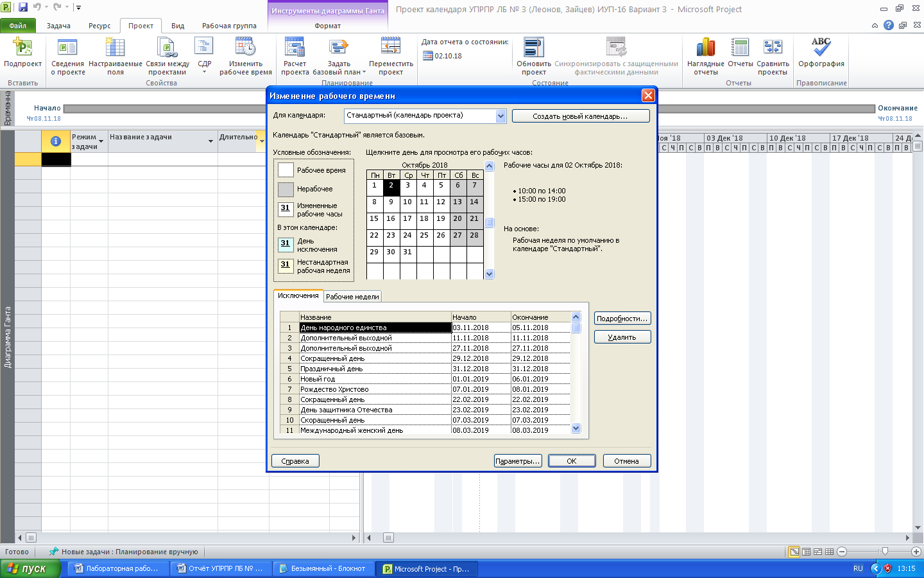Click the Окончание column header
This screenshot has height=578, width=924.
pyautogui.click(x=540, y=317)
